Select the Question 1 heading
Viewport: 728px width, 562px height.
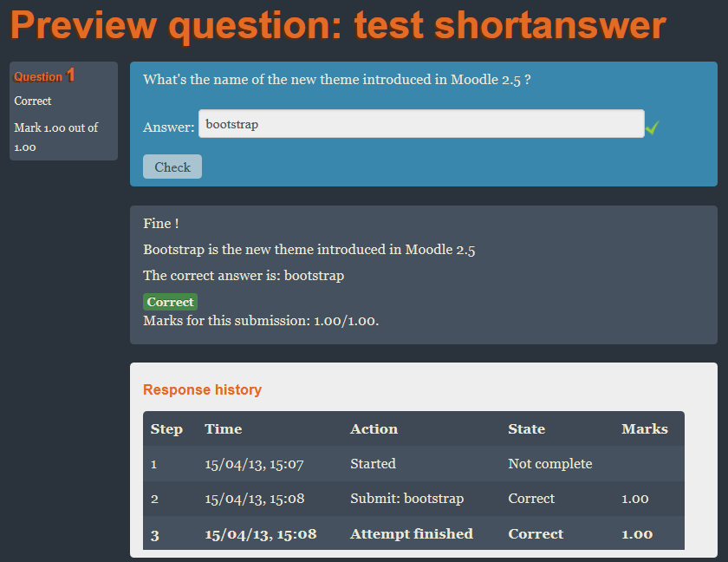pyautogui.click(x=44, y=75)
